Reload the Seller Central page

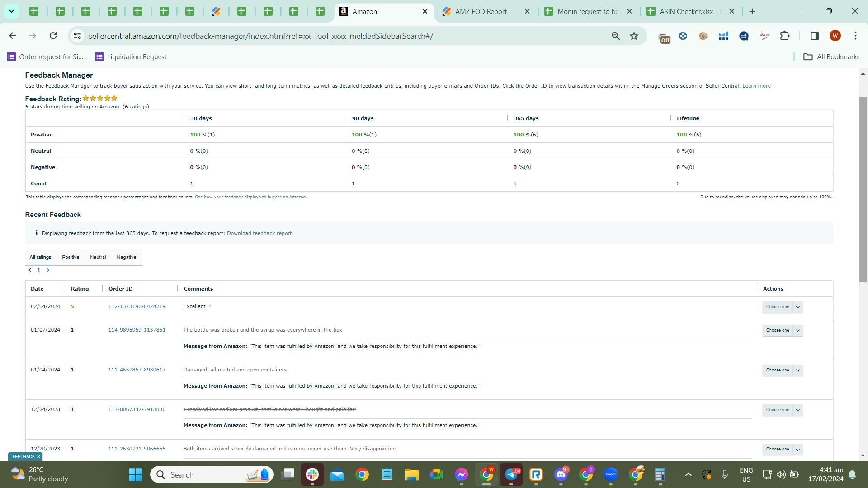pos(53,36)
